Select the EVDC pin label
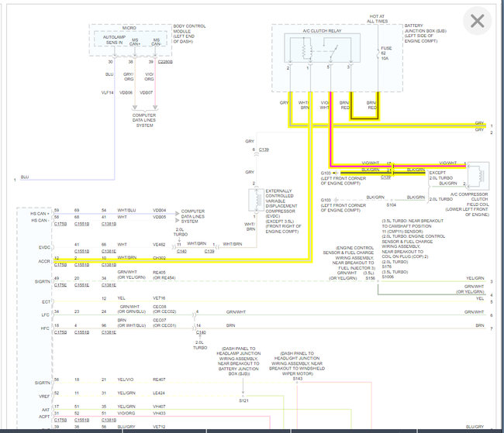This screenshot has height=433, width=504. (44, 247)
